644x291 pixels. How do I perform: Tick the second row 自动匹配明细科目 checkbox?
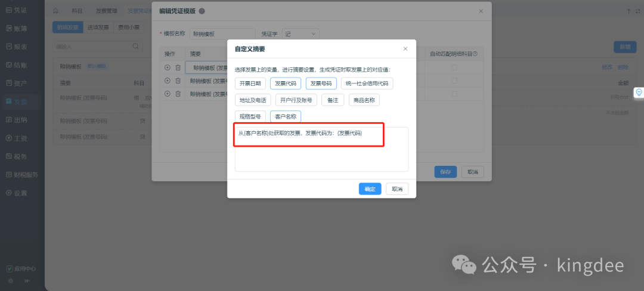click(x=454, y=81)
